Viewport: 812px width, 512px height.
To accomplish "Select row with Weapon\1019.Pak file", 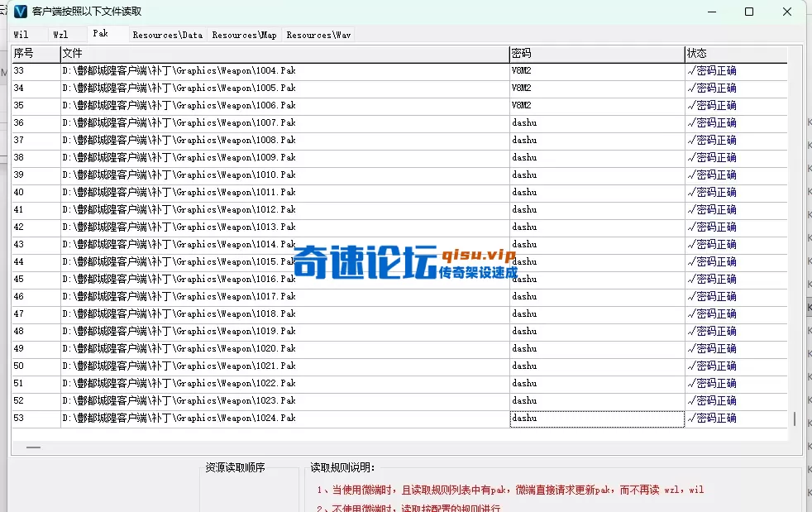I will click(x=399, y=331).
